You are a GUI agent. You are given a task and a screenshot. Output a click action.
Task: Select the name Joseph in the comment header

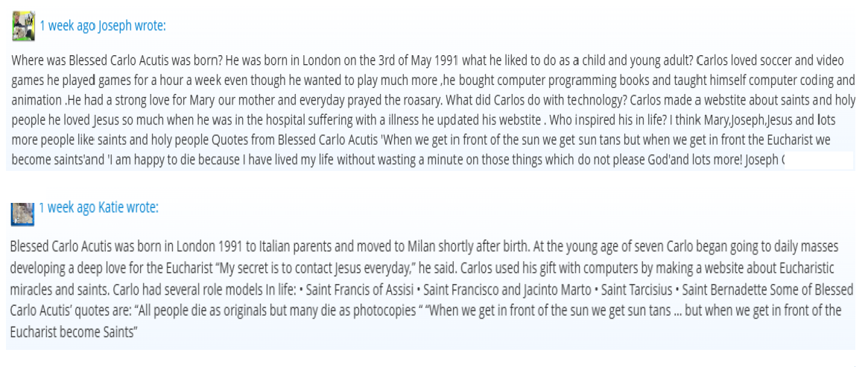[x=115, y=26]
